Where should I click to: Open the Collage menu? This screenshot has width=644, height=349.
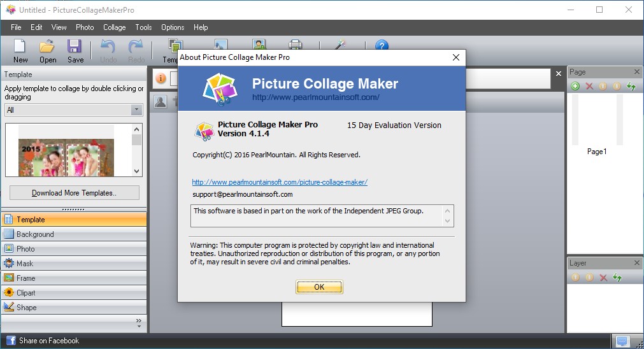point(114,27)
